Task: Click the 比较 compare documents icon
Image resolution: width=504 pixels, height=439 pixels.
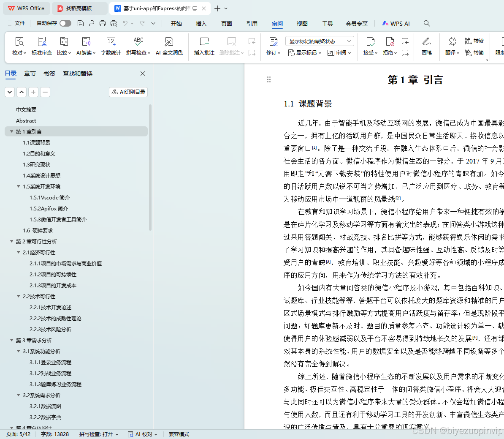Action: point(64,42)
